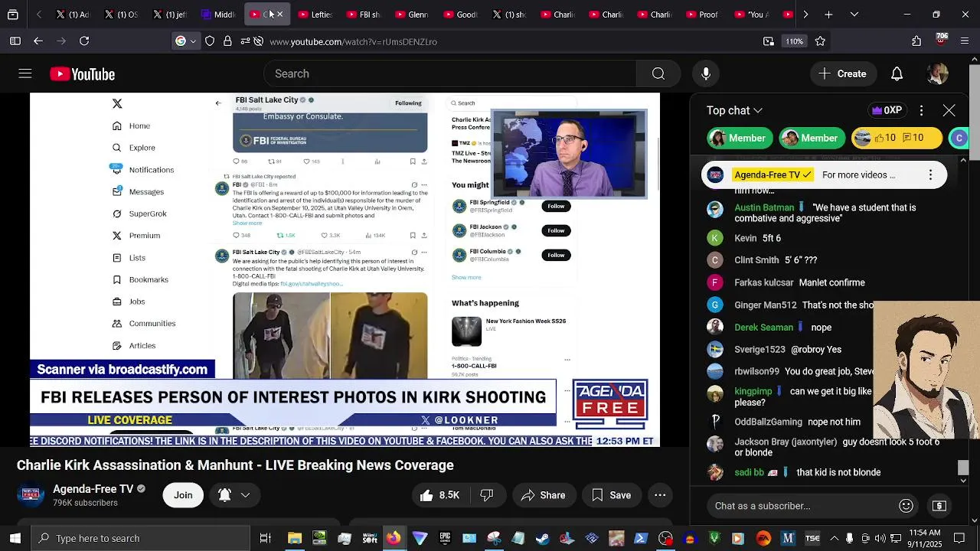Open Steam from the Windows taskbar
Image resolution: width=980 pixels, height=551 pixels.
[543, 539]
